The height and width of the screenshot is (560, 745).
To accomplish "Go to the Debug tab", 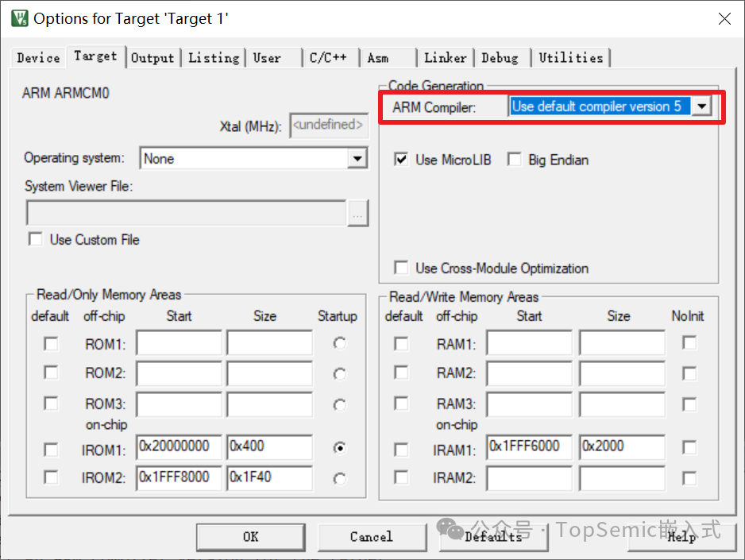I will (500, 58).
